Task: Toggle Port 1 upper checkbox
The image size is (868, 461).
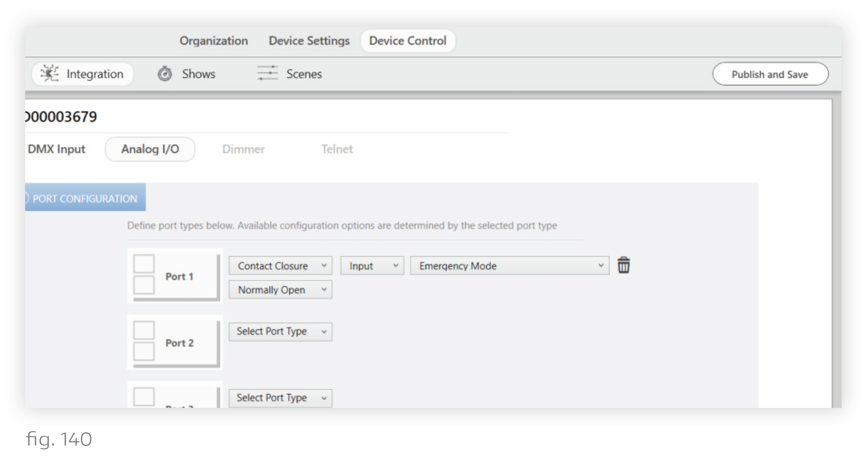Action: (x=144, y=263)
